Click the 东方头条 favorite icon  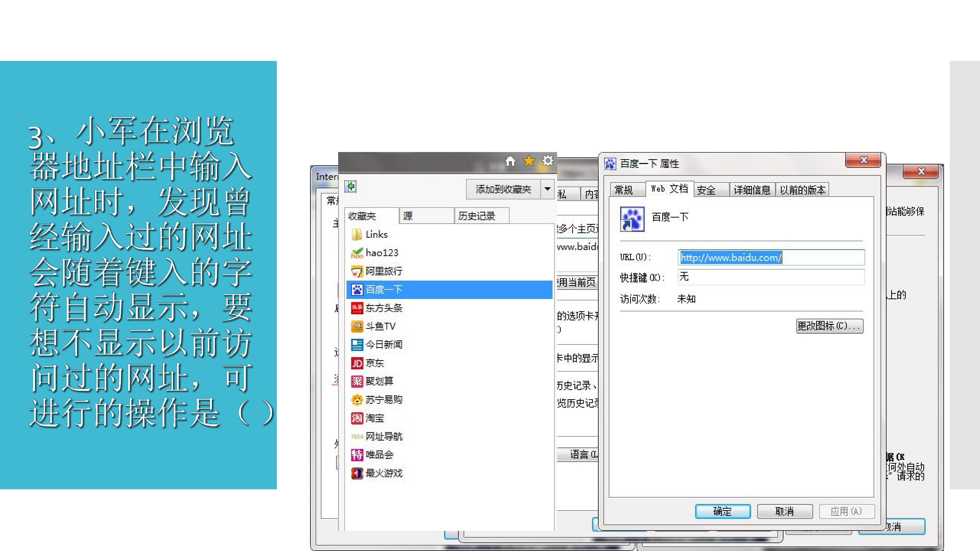[x=357, y=308]
